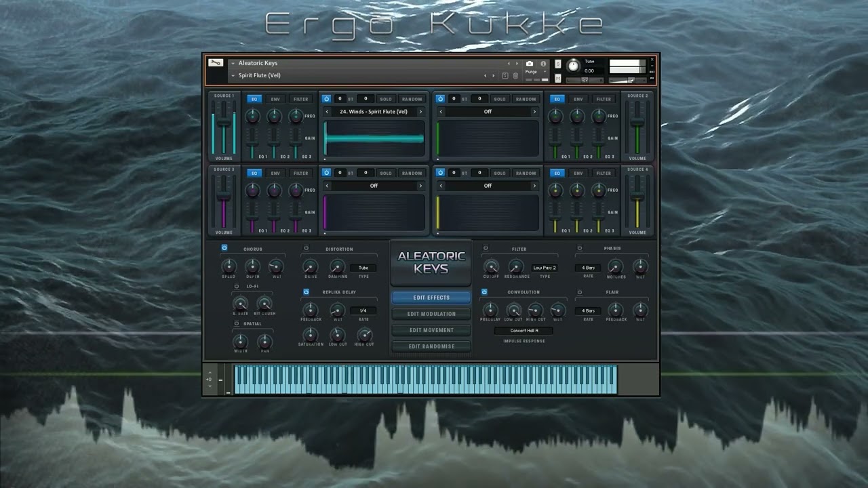
Task: Randomize Source 1 with its RANDOM button
Action: pos(412,99)
